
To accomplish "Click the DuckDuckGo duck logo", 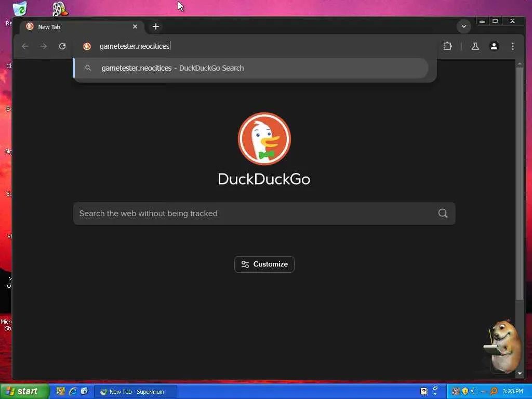I will (x=264, y=139).
